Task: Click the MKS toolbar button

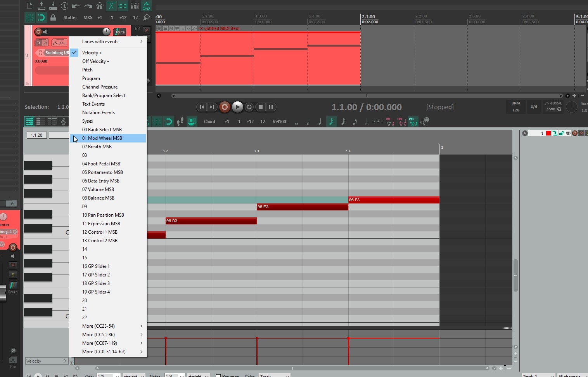Action: [x=88, y=17]
